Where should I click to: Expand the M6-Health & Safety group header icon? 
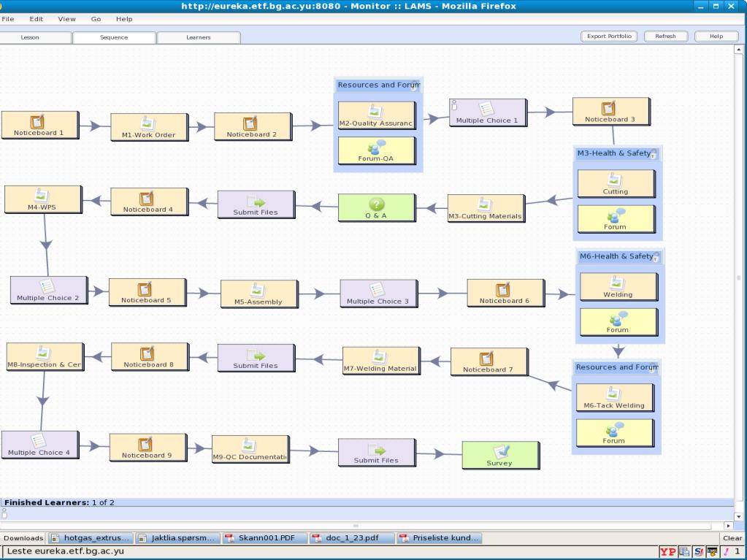tap(656, 257)
